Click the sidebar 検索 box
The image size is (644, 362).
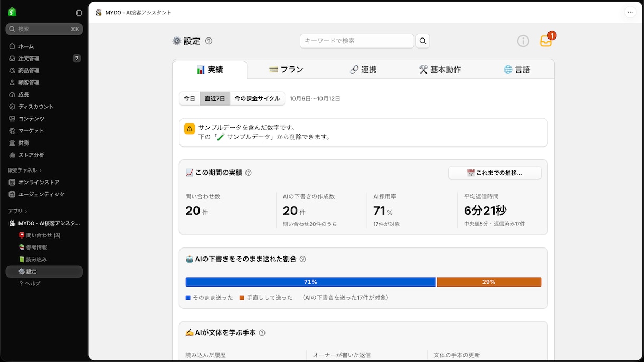(44, 29)
